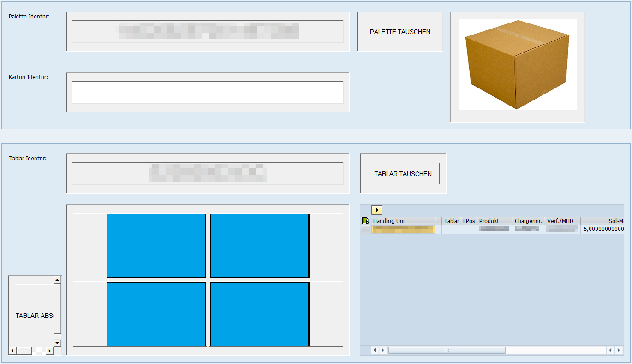Select the bottom-right blue tray position
The height and width of the screenshot is (364, 632).
[260, 314]
